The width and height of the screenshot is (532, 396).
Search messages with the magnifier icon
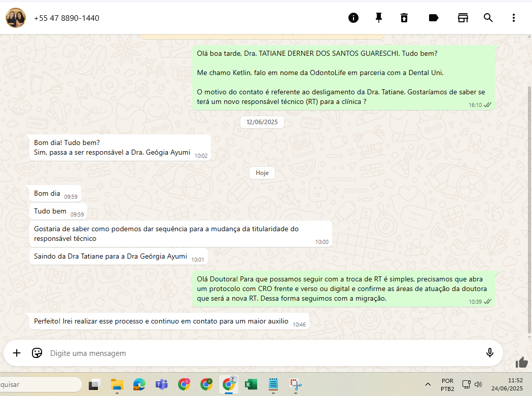click(x=488, y=18)
